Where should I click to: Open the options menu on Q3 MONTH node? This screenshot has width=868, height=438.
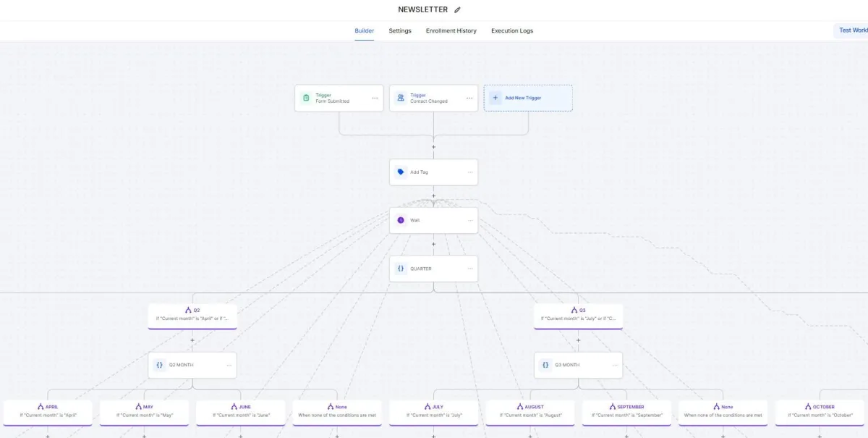[x=614, y=364]
